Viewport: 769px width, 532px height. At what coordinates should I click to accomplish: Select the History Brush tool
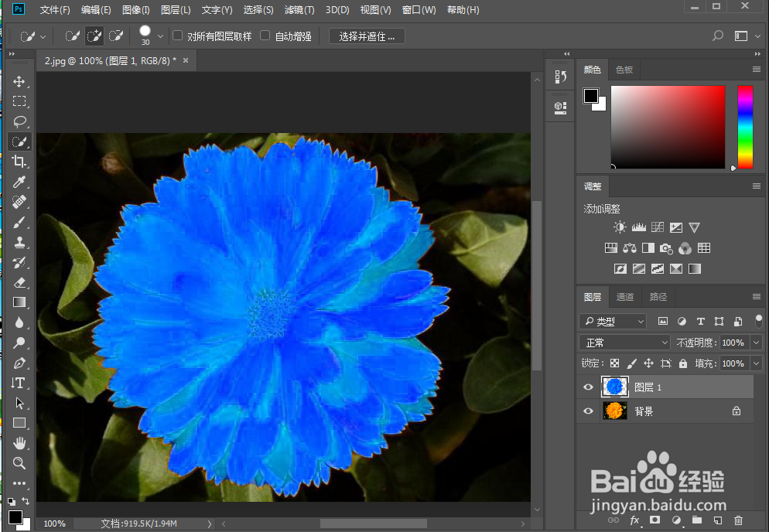click(x=19, y=262)
